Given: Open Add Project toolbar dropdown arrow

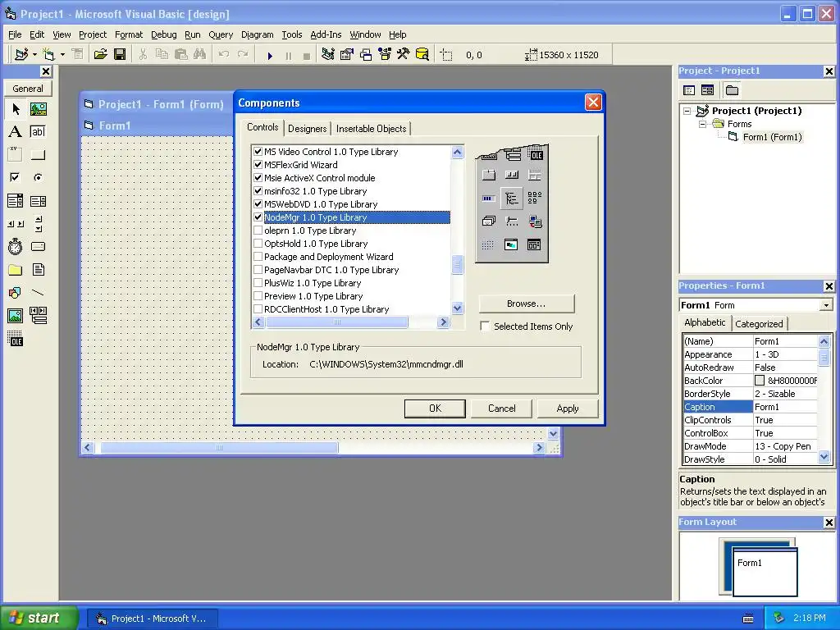Looking at the screenshot, I should coord(34,54).
